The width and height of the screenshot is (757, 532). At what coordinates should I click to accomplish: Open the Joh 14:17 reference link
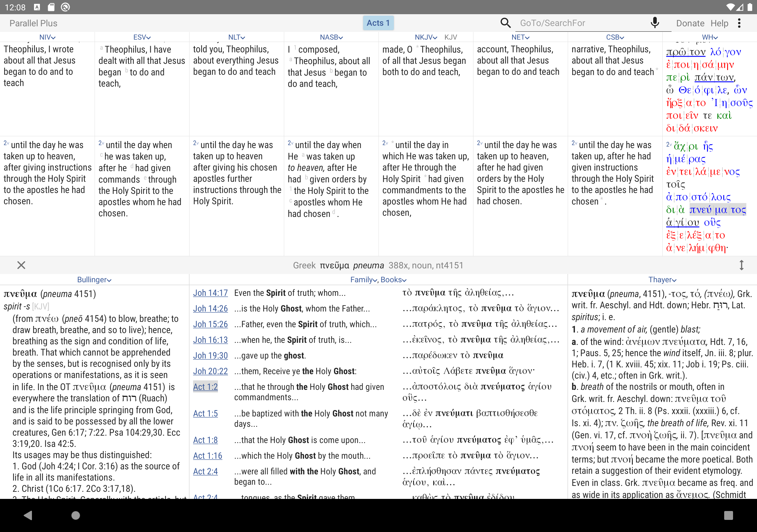tap(210, 293)
